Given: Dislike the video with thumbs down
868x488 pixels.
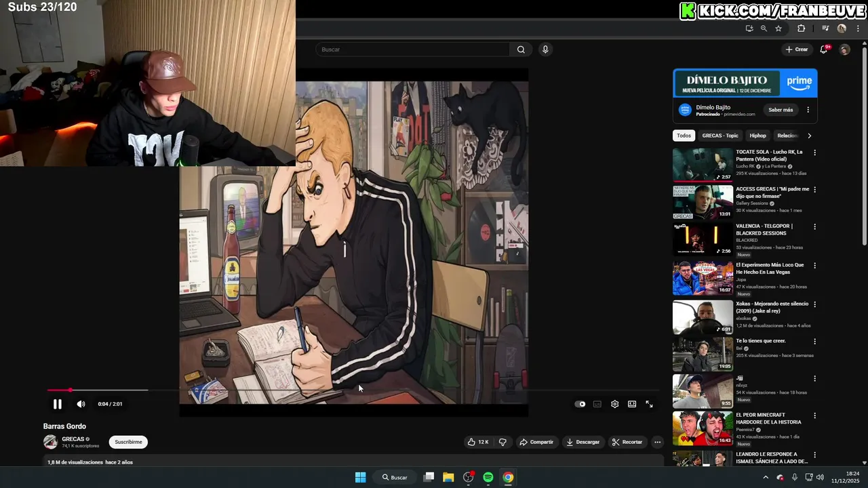Looking at the screenshot, I should coord(502,442).
